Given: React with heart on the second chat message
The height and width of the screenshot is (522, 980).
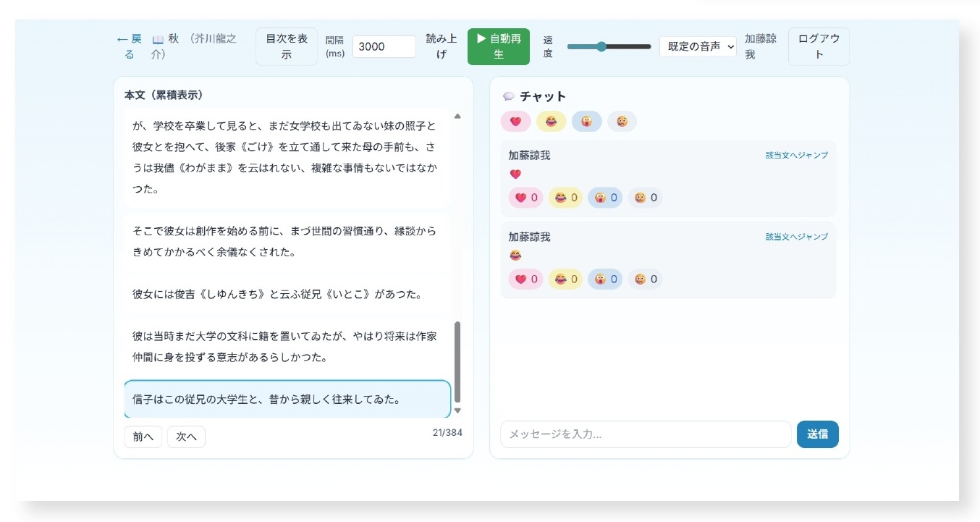Looking at the screenshot, I should [525, 279].
